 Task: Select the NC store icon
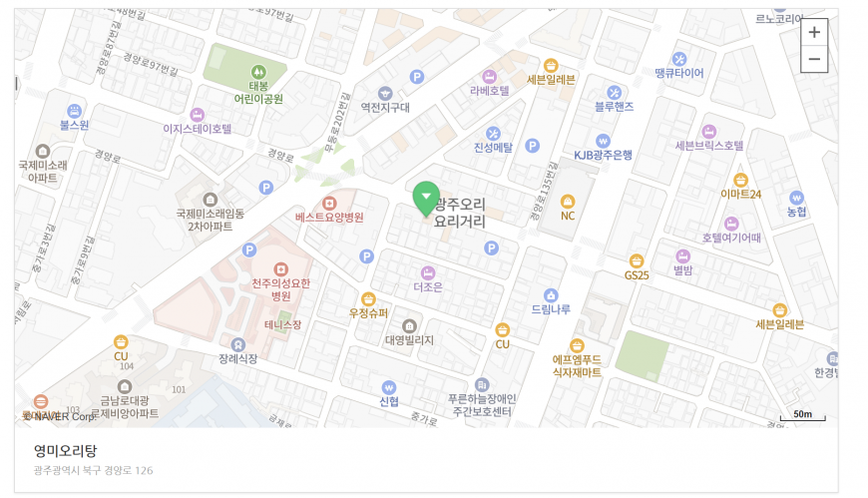click(568, 201)
